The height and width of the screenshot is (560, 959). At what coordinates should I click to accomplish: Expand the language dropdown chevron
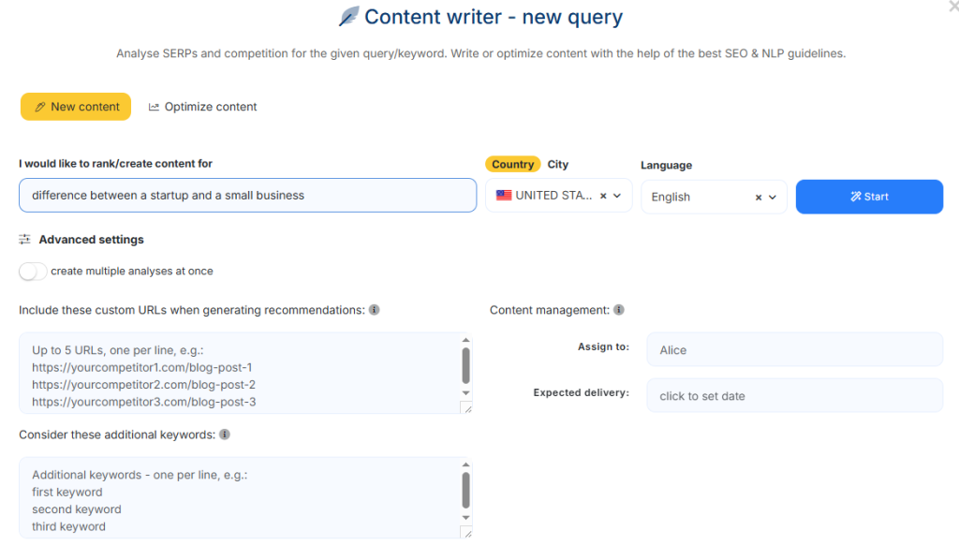pos(773,198)
